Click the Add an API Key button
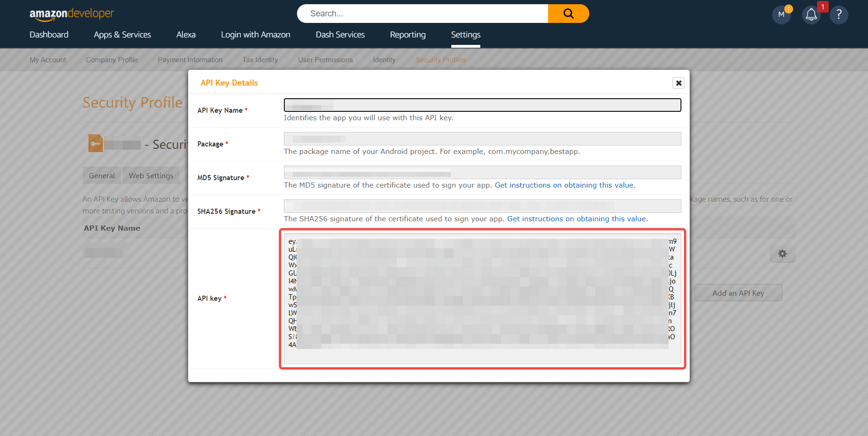Image resolution: width=868 pixels, height=436 pixels. 738,293
